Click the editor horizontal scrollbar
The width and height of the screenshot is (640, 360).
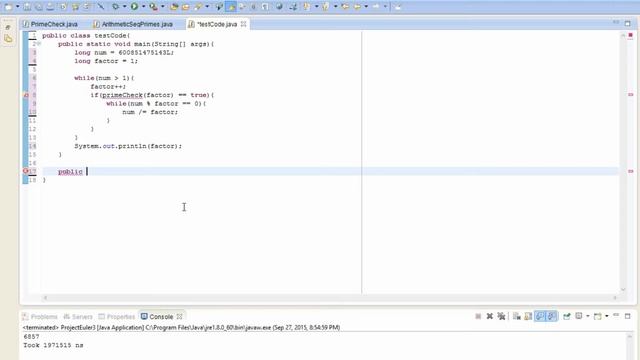point(330,298)
